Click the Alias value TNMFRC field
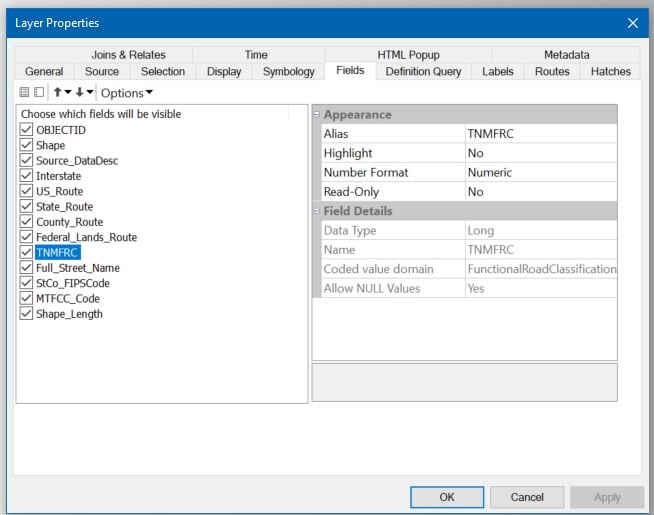 point(541,133)
